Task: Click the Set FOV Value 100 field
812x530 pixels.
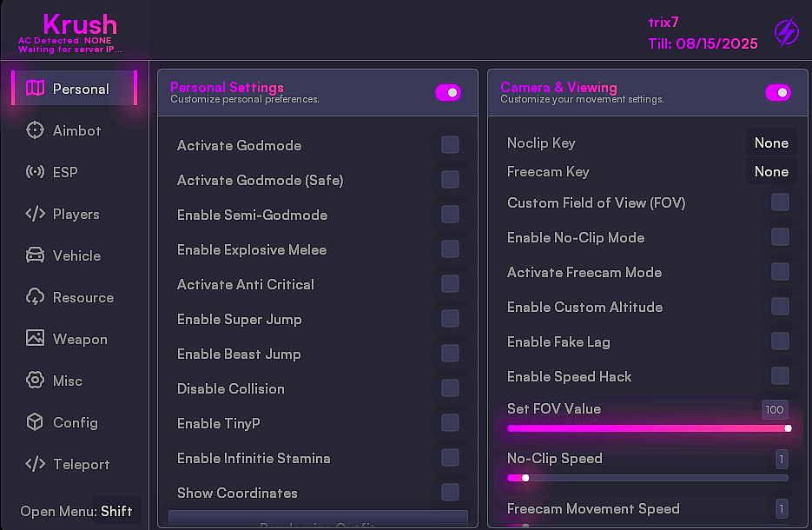Action: coord(774,409)
